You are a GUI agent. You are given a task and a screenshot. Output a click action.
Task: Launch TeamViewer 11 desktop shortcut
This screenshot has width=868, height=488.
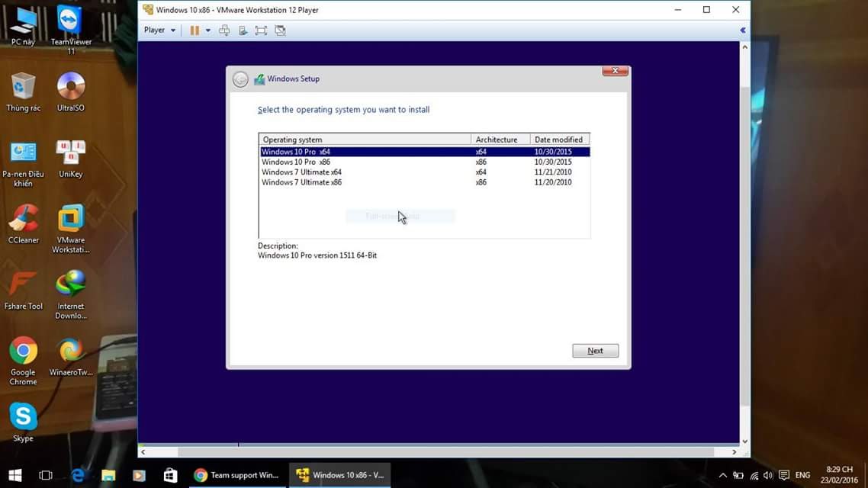[x=71, y=30]
